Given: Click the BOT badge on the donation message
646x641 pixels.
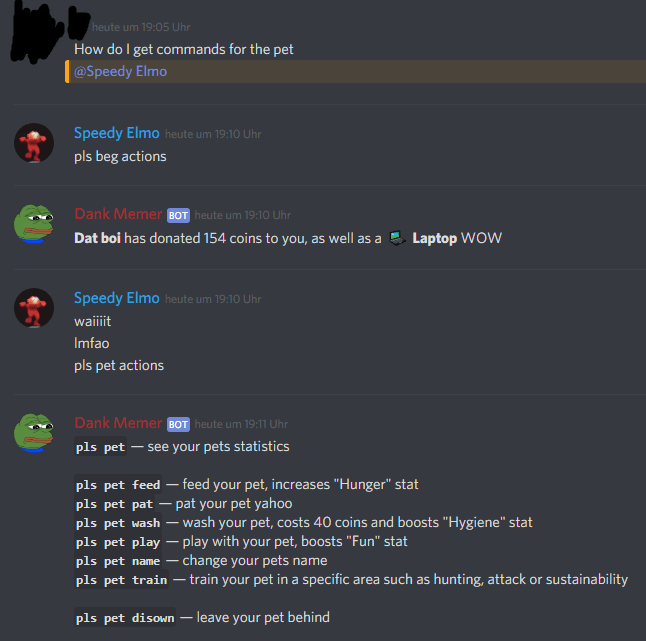Looking at the screenshot, I should 178,215.
